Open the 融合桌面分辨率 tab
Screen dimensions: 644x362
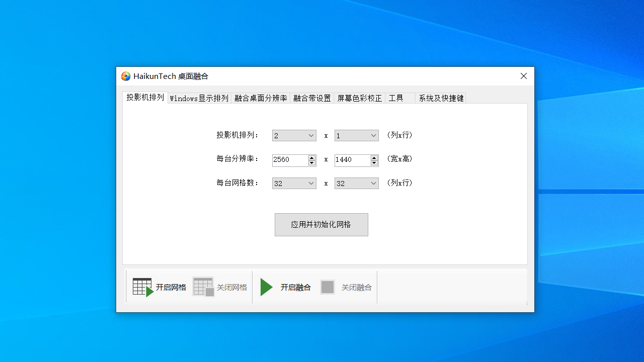coord(261,98)
